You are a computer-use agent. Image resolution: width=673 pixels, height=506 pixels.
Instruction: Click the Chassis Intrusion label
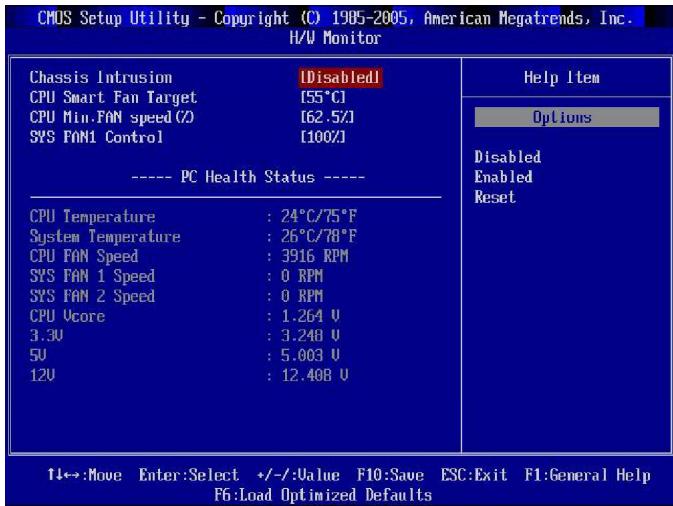(101, 78)
